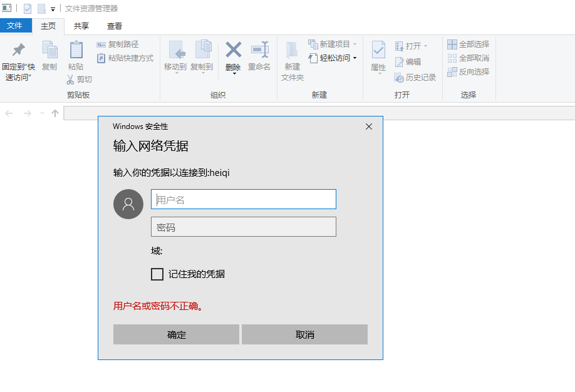Pin to Quick access icon

[x=18, y=50]
